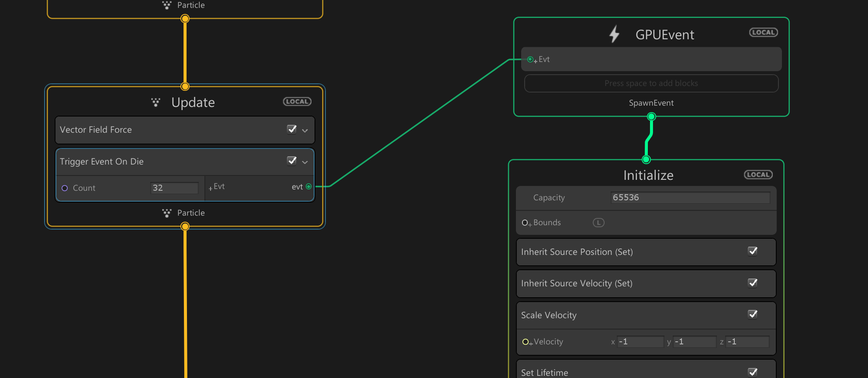Click the Count input port circle
This screenshot has width=868, height=378.
pos(65,188)
